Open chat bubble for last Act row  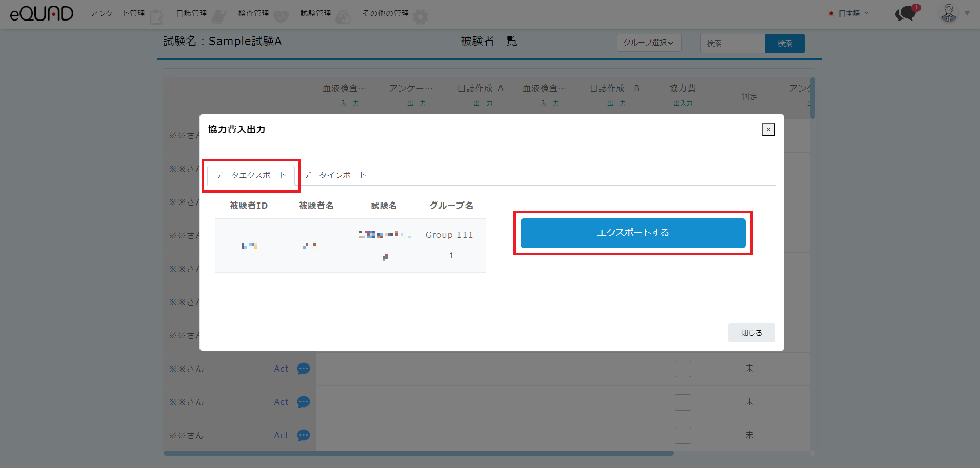click(x=304, y=435)
